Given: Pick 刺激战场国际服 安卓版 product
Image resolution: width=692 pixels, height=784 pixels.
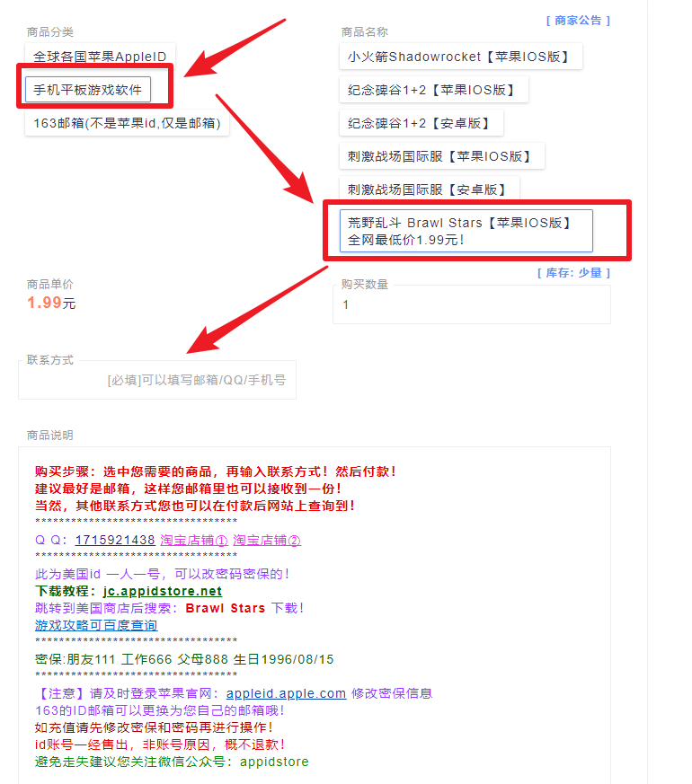Looking at the screenshot, I should point(428,189).
